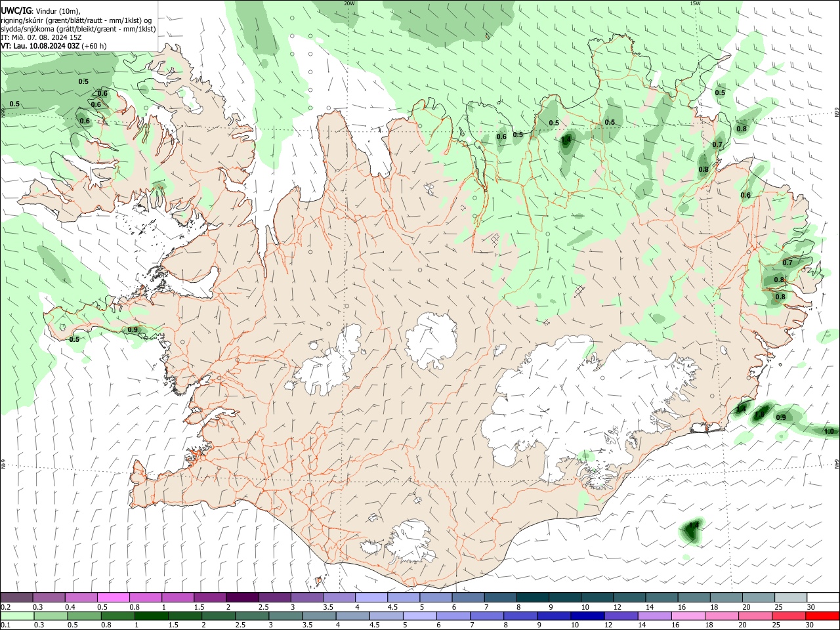Image resolution: width=840 pixels, height=630 pixels.
Task: Pick the light pink 16–18 rain legend swatch
Action: [x=688, y=616]
